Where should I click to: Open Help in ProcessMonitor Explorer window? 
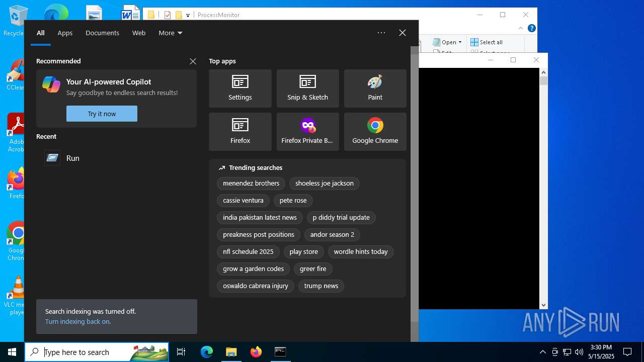pyautogui.click(x=532, y=28)
